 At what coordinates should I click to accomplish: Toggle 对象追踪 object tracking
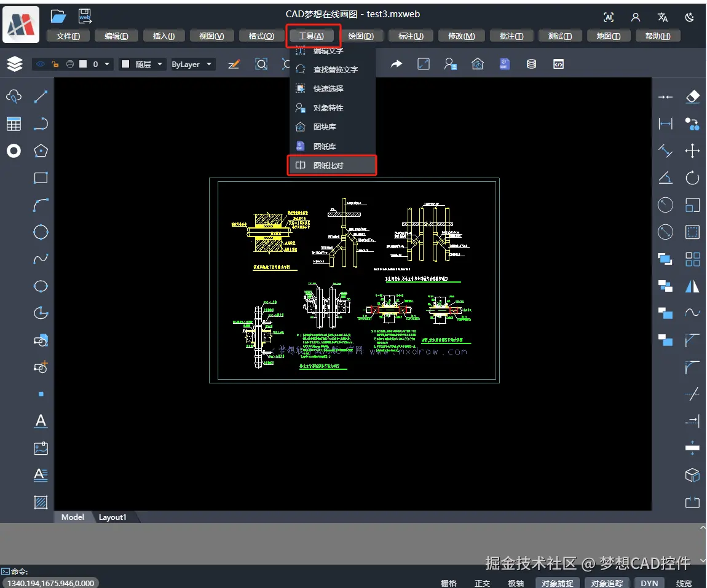click(607, 583)
